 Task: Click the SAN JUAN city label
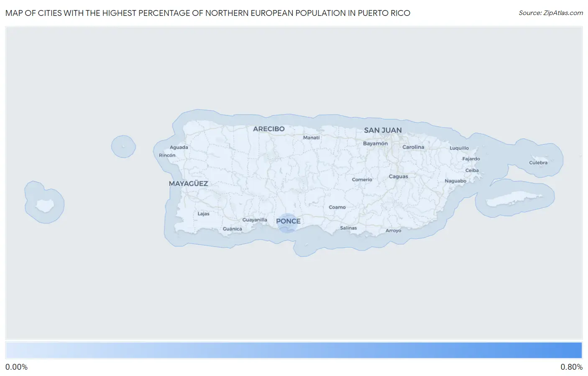click(x=383, y=130)
